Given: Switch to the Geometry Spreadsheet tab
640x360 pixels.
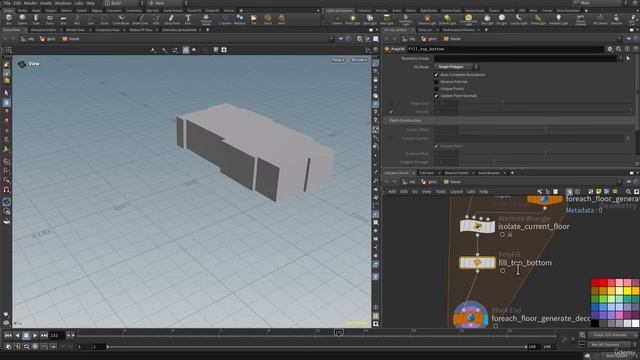Looking at the screenshot, I should pyautogui.click(x=179, y=30).
